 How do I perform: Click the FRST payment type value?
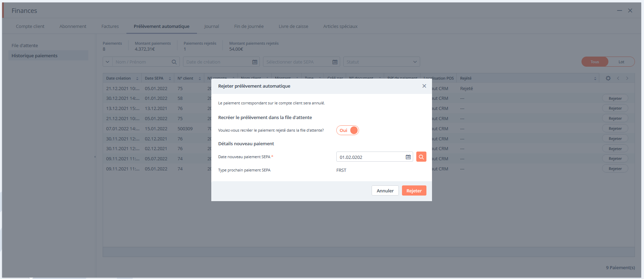coord(341,170)
